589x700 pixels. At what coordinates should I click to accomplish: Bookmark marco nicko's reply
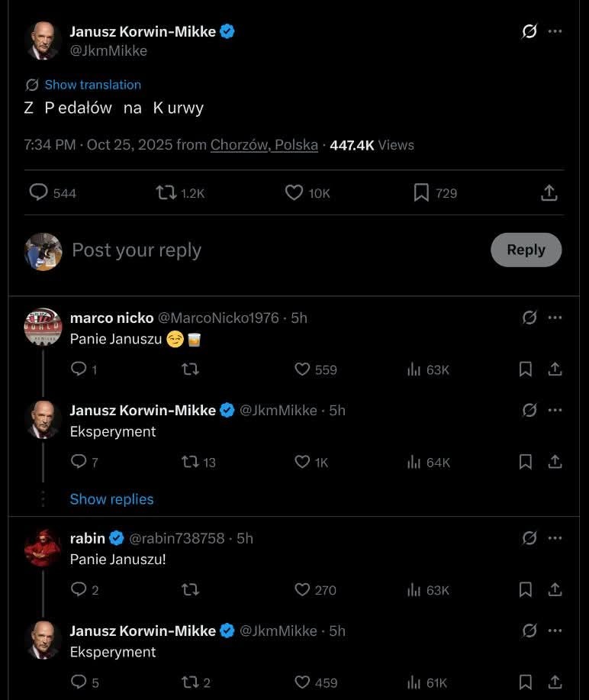[x=526, y=369]
